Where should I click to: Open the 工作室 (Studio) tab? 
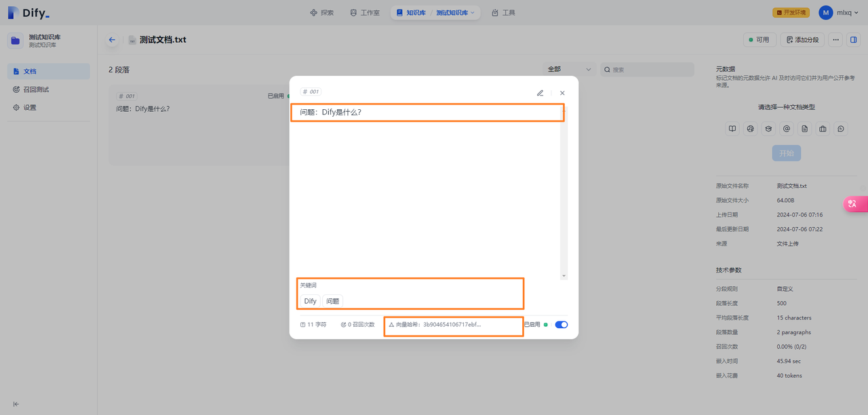[365, 12]
